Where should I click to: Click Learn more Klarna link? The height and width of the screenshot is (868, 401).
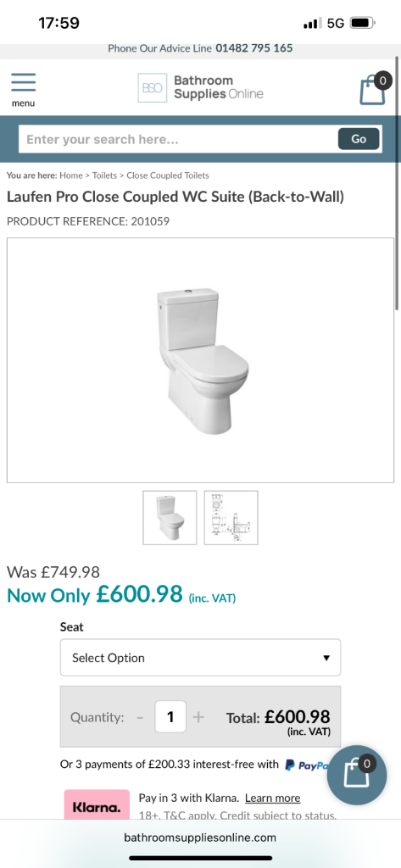(272, 798)
